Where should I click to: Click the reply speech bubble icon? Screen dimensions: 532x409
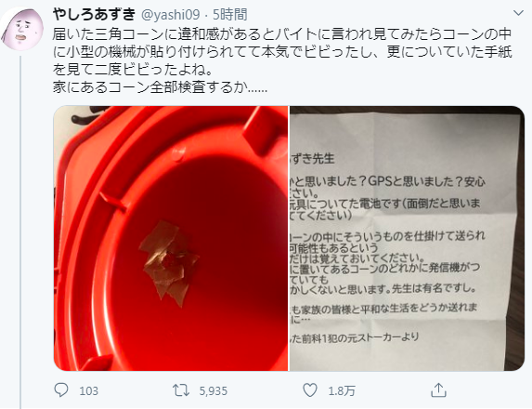click(61, 390)
